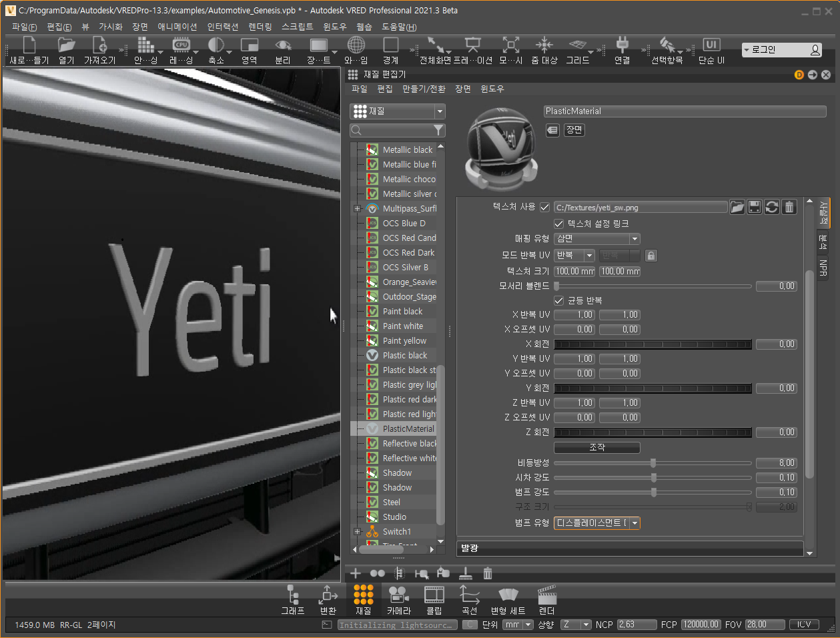The height and width of the screenshot is (638, 840).
Task: Open the 렌더링 main menu
Action: pos(260,27)
